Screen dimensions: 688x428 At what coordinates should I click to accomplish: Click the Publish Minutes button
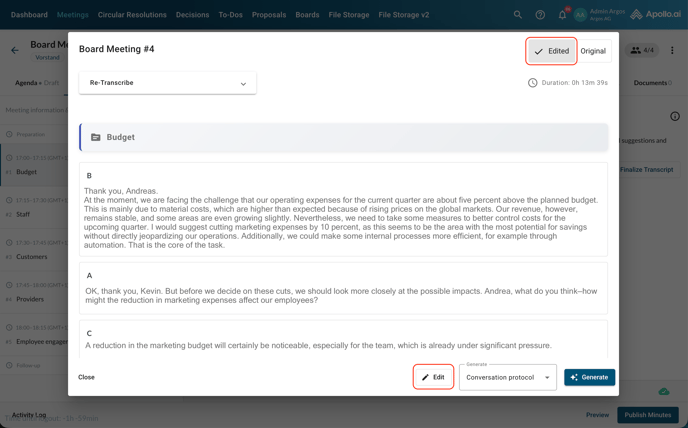click(647, 415)
